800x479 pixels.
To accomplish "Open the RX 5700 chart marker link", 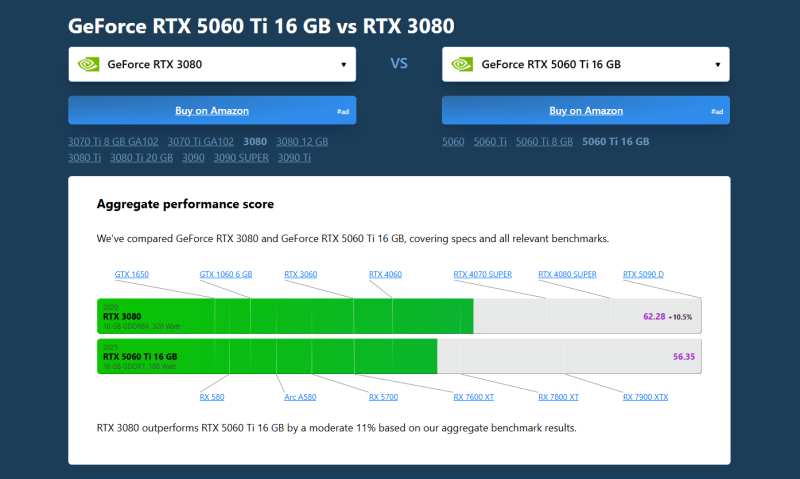I will 383,397.
